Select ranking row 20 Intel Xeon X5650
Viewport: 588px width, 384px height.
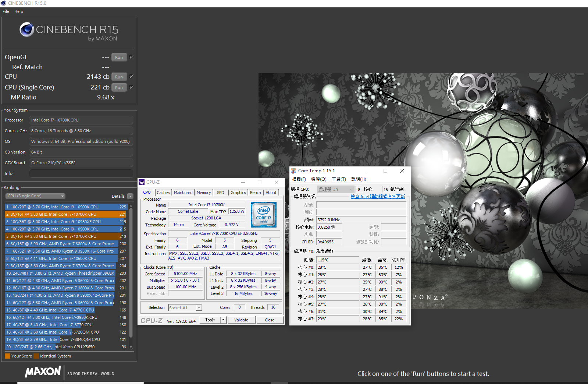click(x=66, y=347)
